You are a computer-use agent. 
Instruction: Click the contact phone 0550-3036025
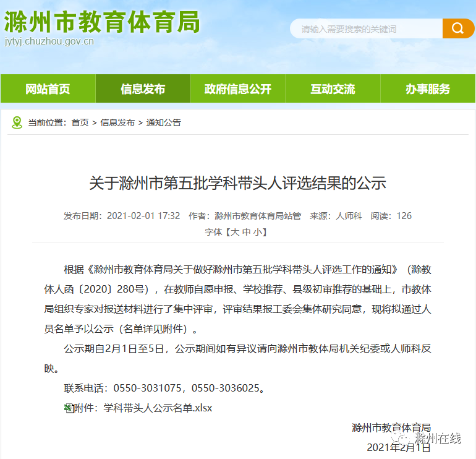(226, 388)
